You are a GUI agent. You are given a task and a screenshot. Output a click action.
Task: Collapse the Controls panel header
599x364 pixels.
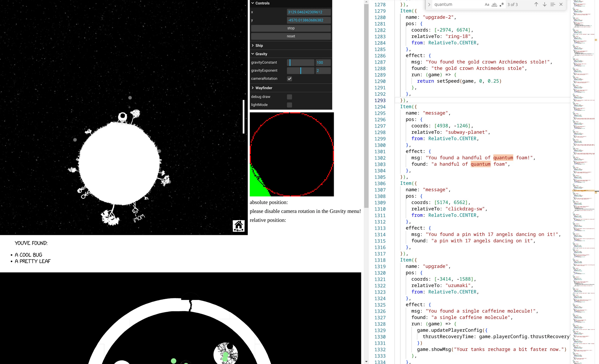tap(262, 3)
